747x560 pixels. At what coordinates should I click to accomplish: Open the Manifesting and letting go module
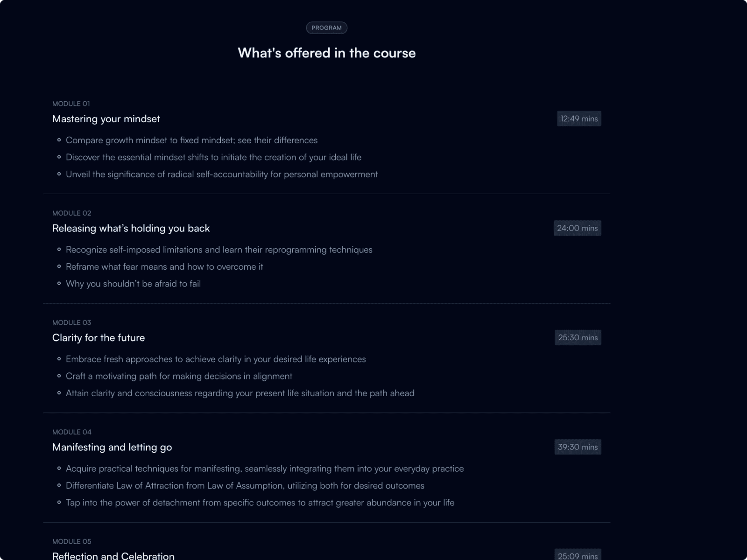coord(112,447)
